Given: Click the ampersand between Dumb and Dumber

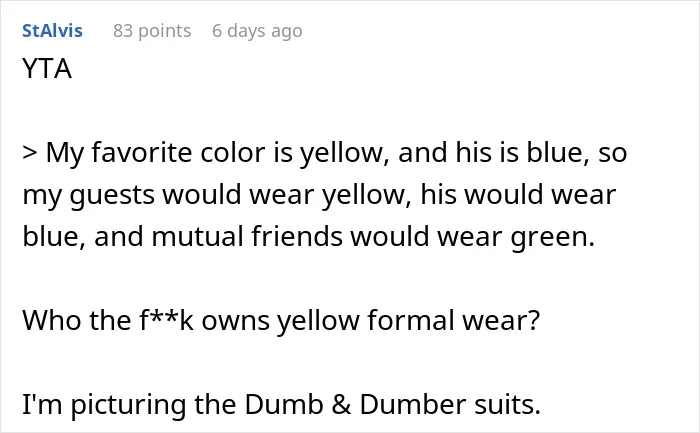Looking at the screenshot, I should (x=341, y=404).
